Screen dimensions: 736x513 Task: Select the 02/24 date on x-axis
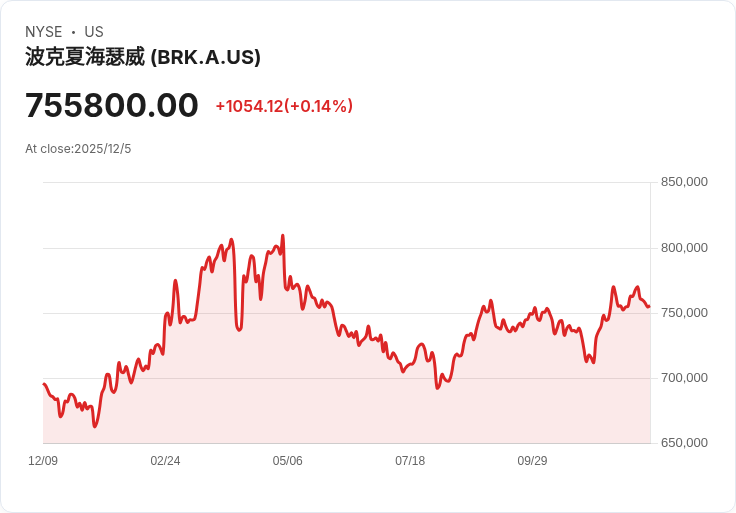(x=165, y=461)
